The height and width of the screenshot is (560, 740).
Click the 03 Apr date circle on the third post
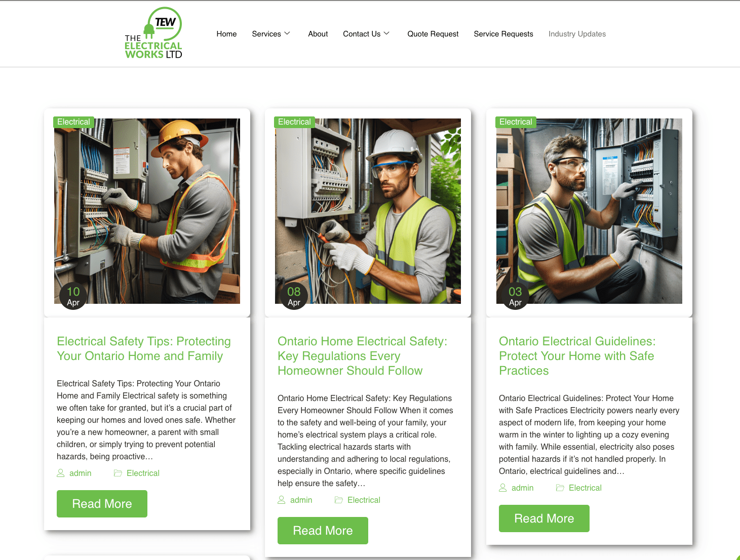pyautogui.click(x=515, y=296)
